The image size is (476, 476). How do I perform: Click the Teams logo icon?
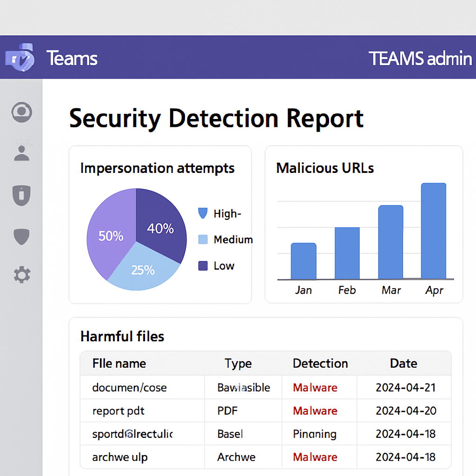tap(20, 57)
